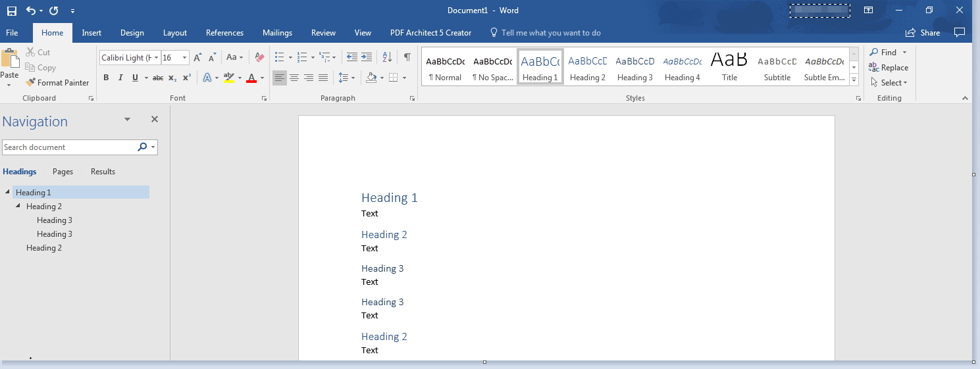Select the last Heading 2 in navigation tree
This screenshot has height=369, width=980.
(x=44, y=248)
